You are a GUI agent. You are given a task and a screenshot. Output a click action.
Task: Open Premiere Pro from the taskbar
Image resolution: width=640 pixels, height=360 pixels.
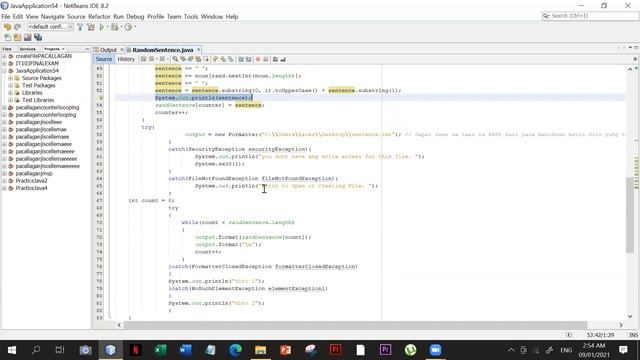tap(385, 350)
